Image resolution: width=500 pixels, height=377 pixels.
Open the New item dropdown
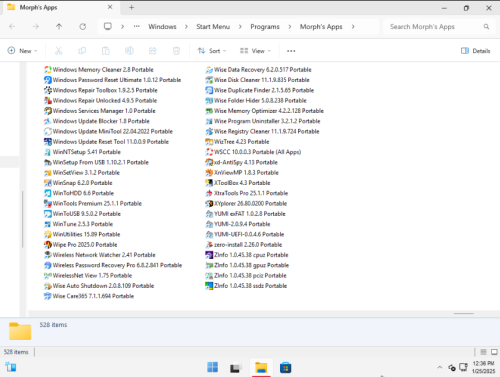point(22,51)
